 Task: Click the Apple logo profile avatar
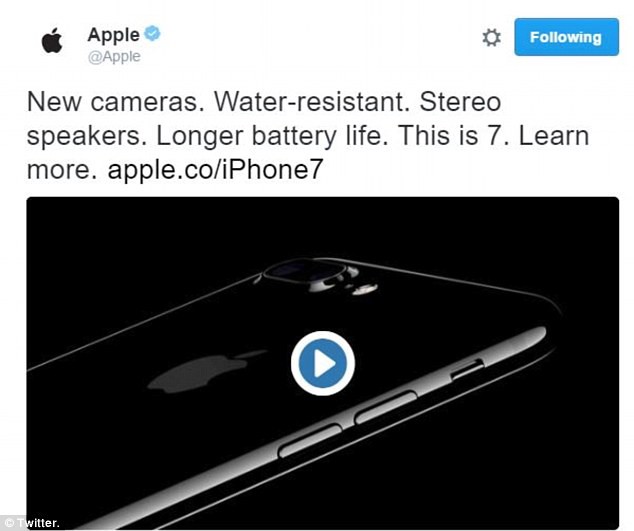coord(52,40)
